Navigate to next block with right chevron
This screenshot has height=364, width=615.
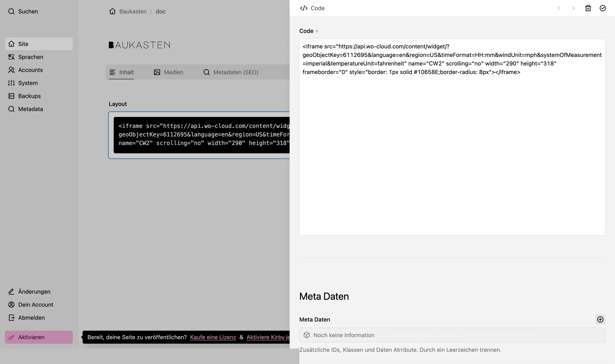[x=574, y=8]
